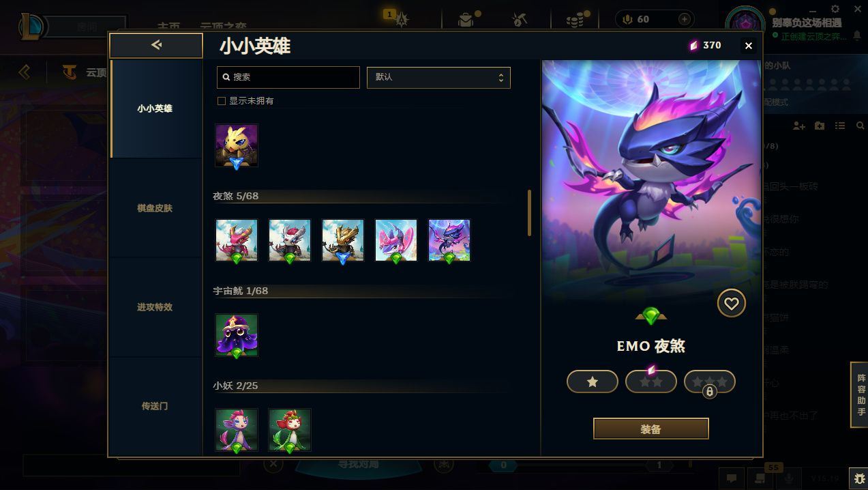Close the 小小英雄 dialog
The width and height of the screenshot is (868, 490).
[749, 46]
